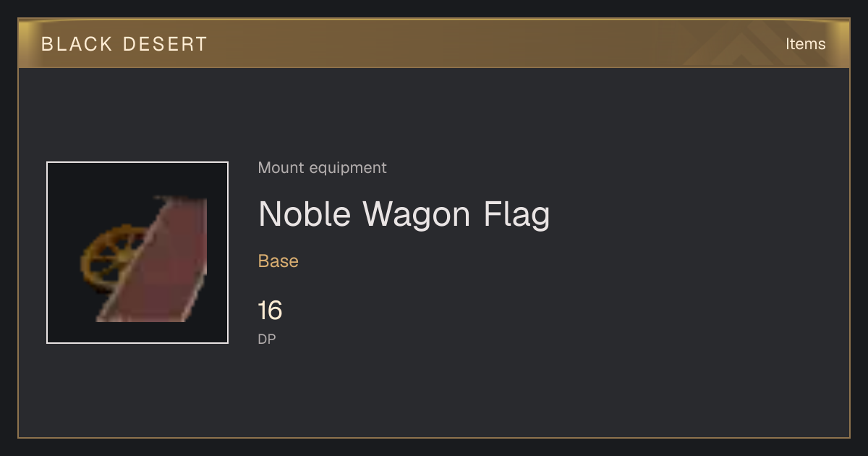Screen dimensions: 868x456
Task: Click the word Mount in category label
Action: [x=281, y=168]
